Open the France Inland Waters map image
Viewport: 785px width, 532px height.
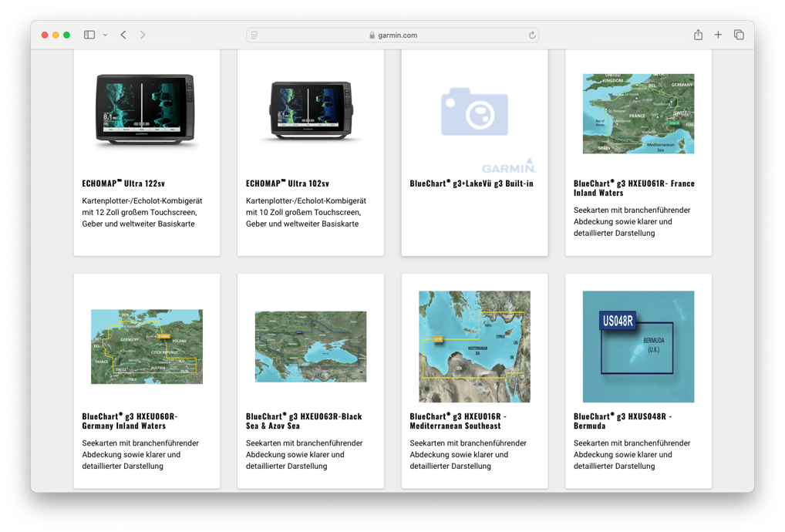pos(638,113)
